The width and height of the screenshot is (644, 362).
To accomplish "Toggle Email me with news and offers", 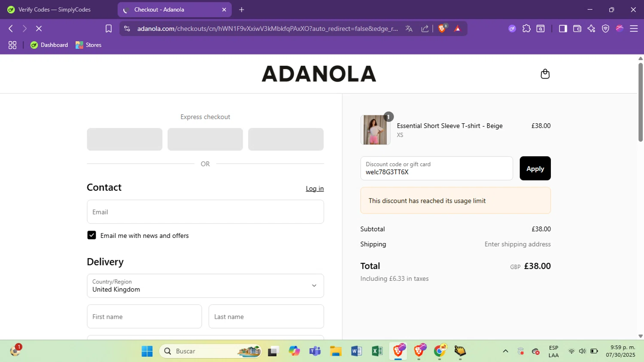I will point(91,235).
